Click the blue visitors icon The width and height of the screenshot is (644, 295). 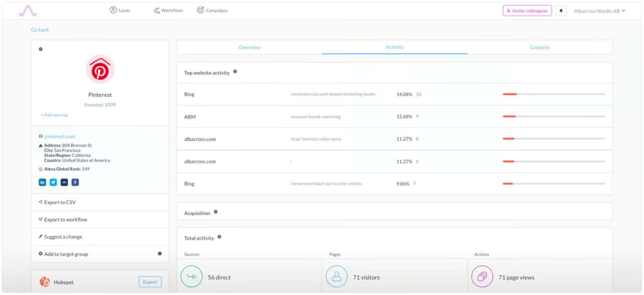337,277
